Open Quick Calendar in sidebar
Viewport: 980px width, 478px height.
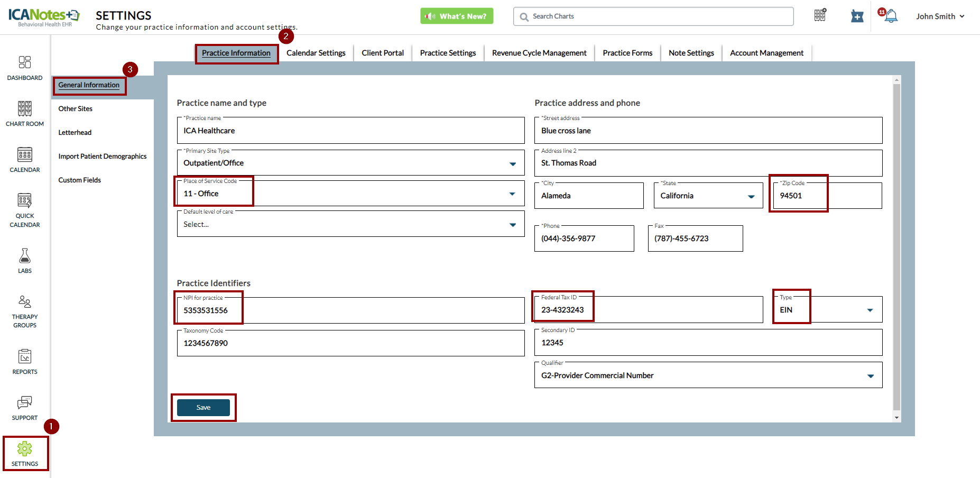click(x=25, y=210)
